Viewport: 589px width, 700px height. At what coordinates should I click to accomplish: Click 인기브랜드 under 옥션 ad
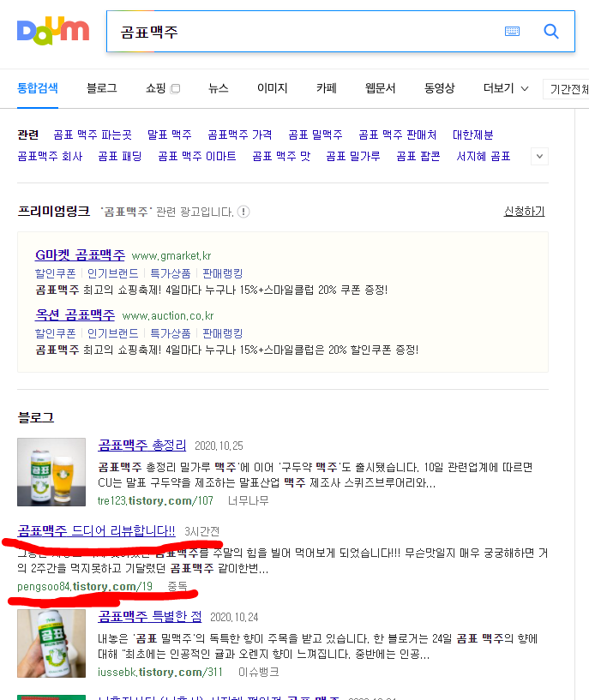coord(113,333)
